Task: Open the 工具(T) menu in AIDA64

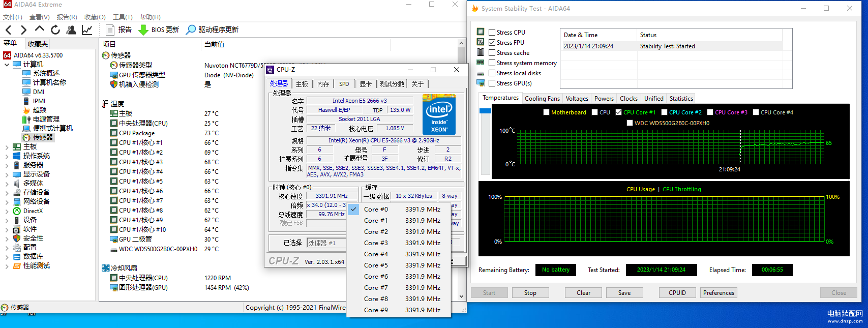Action: coord(123,17)
